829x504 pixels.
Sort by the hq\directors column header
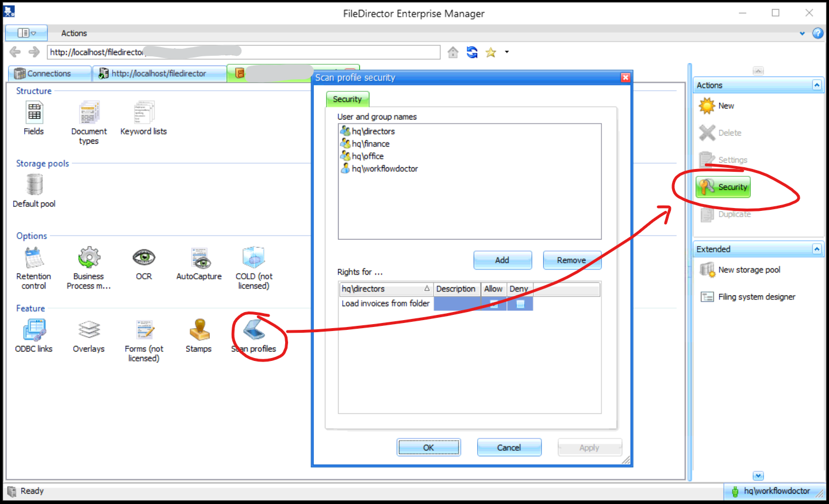(x=386, y=288)
